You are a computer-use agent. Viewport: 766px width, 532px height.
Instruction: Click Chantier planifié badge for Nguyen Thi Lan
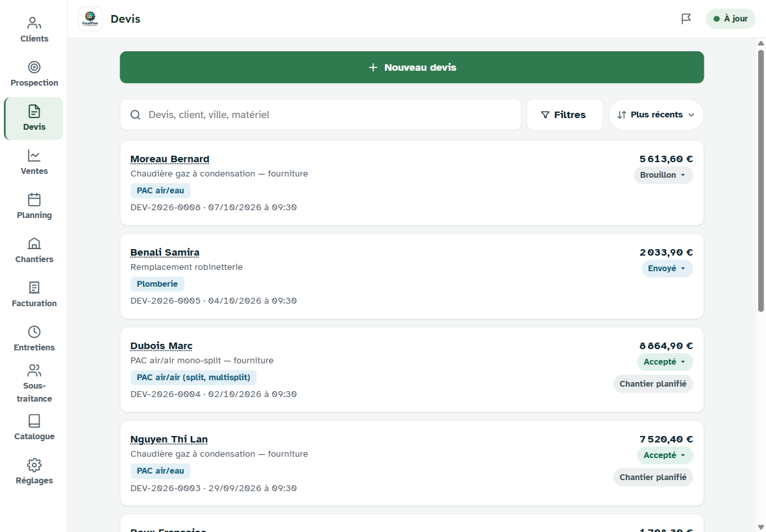pyautogui.click(x=653, y=478)
